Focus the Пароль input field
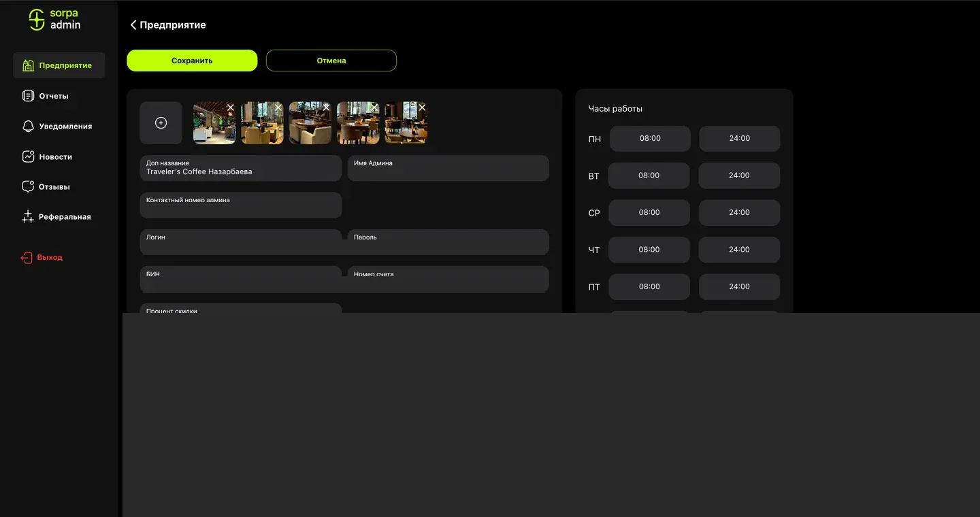The width and height of the screenshot is (980, 517). coord(448,242)
